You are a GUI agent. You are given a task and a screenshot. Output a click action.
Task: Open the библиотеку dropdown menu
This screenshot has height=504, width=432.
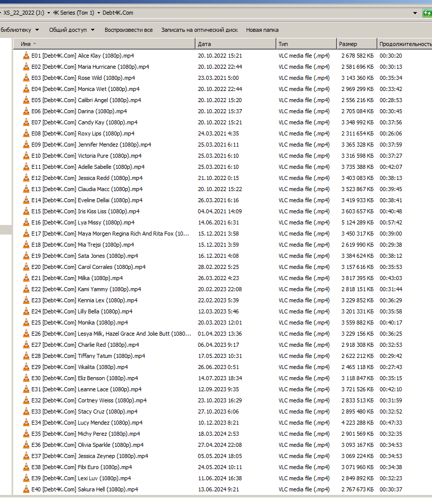pos(19,30)
